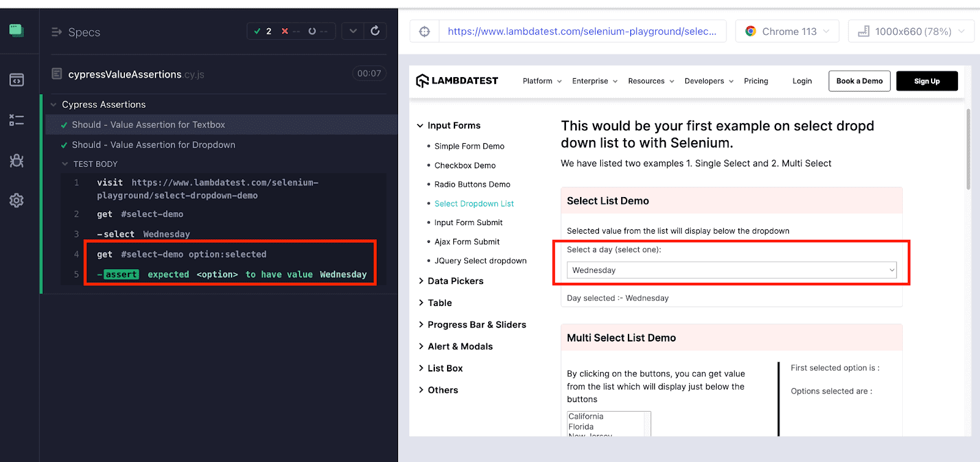Expand the Specs list toggle icon
980x462 pixels.
57,32
